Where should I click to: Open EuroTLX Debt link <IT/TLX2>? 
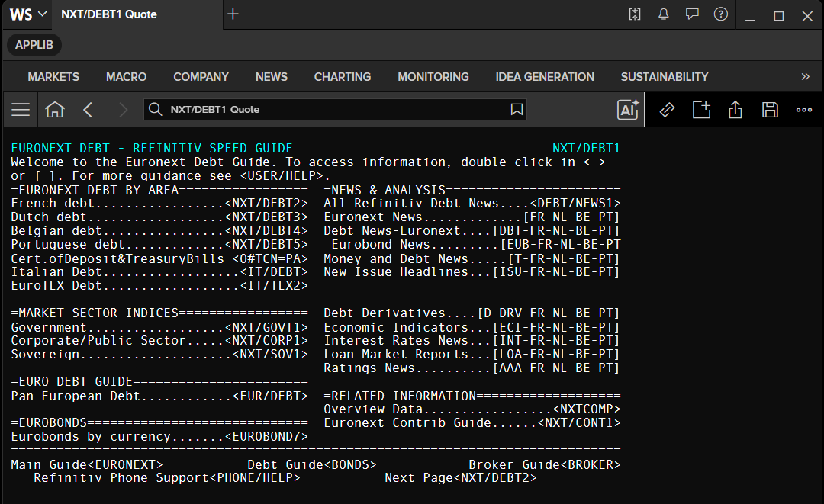tap(274, 285)
